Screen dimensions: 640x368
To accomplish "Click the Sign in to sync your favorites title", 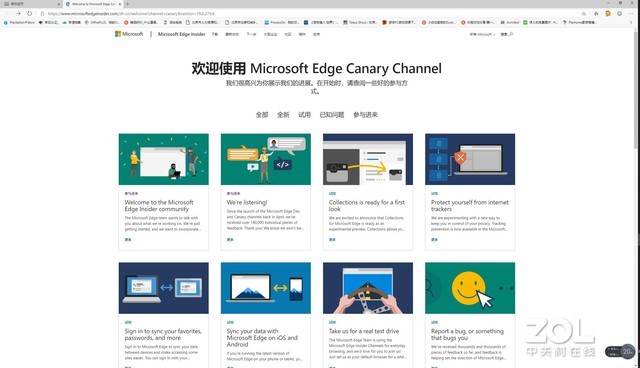I will coord(163,335).
